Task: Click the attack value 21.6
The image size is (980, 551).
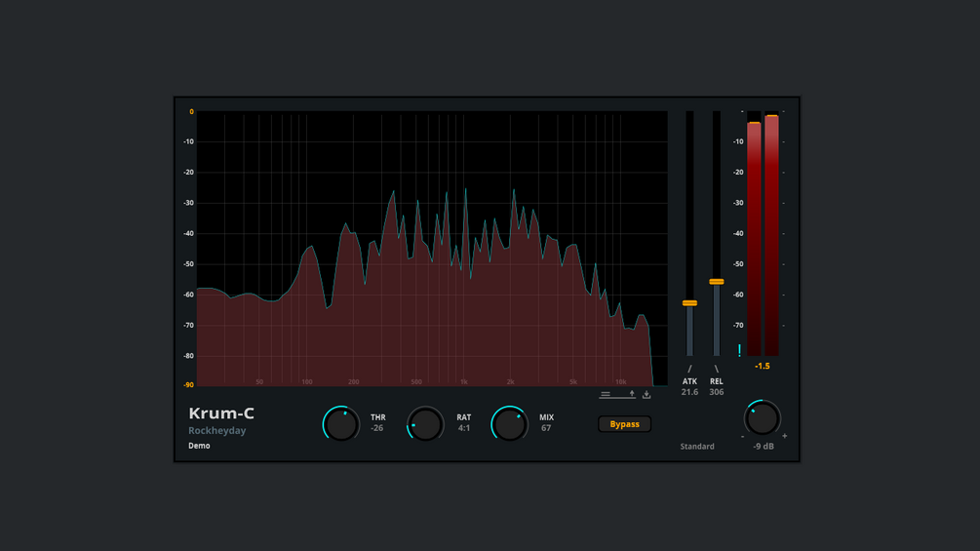Action: [689, 392]
